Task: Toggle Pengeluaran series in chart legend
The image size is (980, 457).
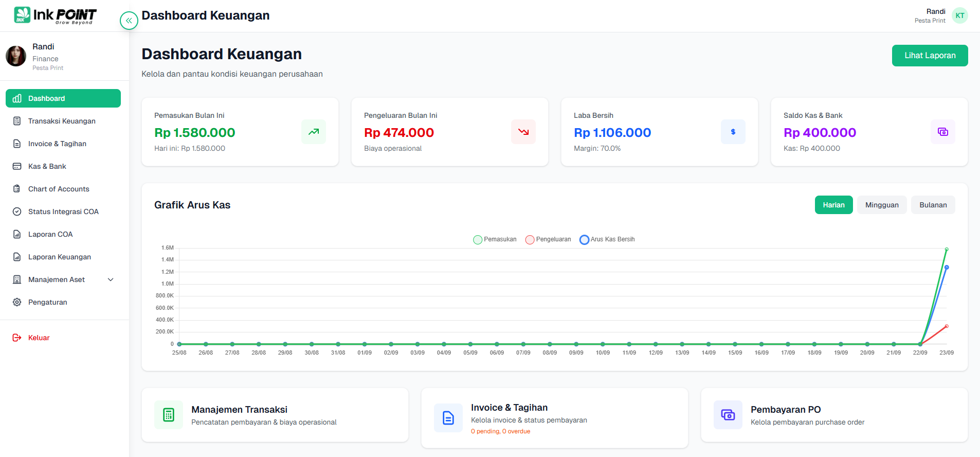Action: pyautogui.click(x=548, y=239)
